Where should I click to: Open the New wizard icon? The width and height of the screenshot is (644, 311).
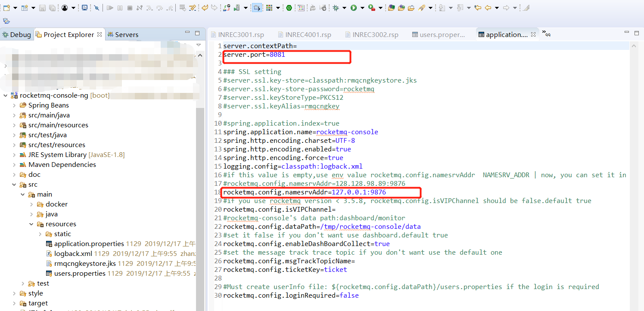(x=6, y=8)
